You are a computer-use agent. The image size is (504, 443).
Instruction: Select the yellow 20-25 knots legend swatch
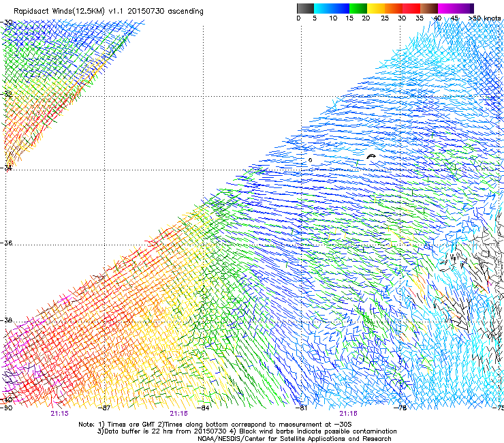(x=376, y=8)
